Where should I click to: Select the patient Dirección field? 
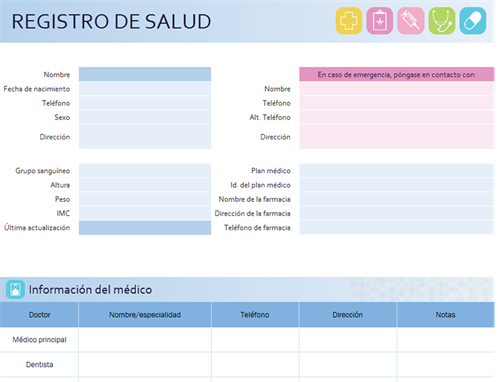coord(145,137)
